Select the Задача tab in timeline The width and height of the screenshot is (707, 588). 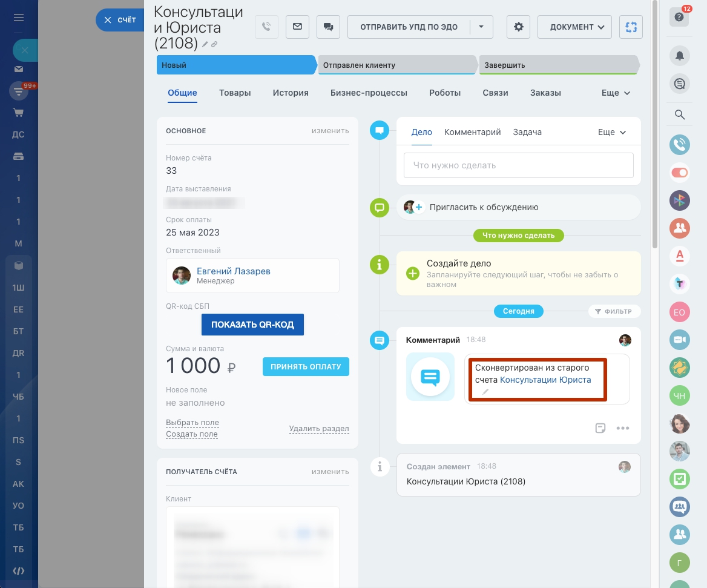click(x=527, y=132)
